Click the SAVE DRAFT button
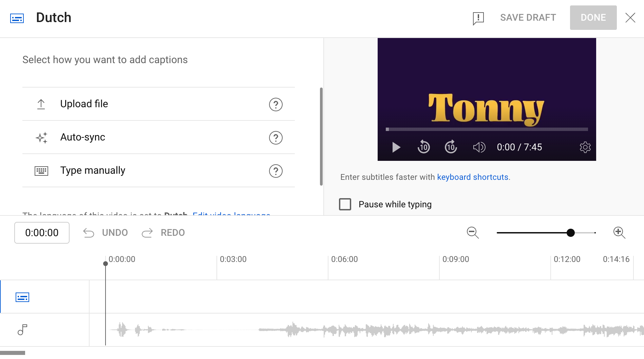644x359 pixels. point(528,18)
